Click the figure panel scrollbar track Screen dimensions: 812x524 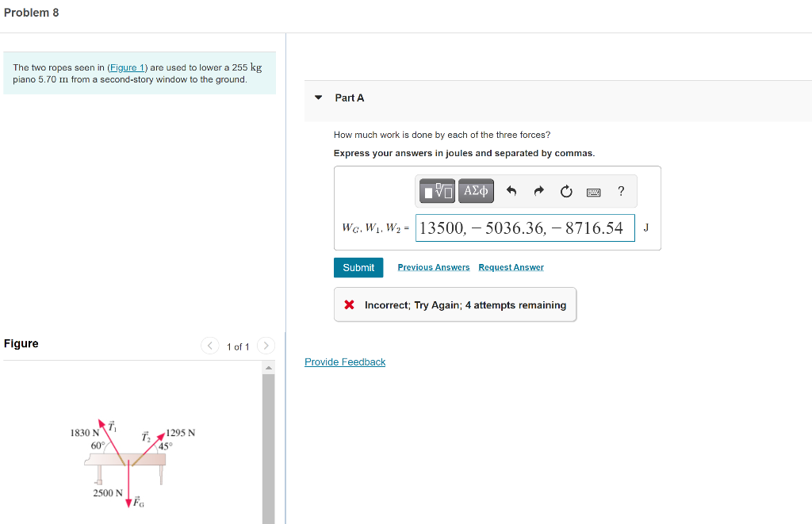[268, 449]
